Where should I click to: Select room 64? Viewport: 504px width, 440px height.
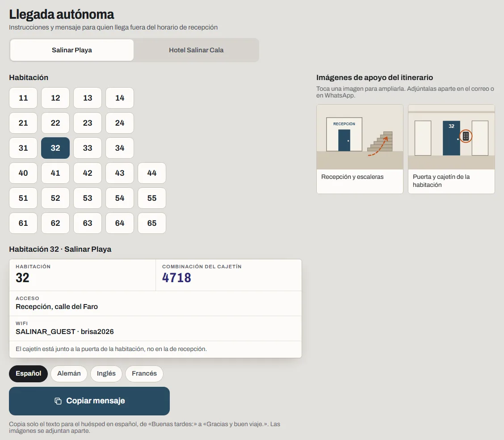tap(120, 223)
